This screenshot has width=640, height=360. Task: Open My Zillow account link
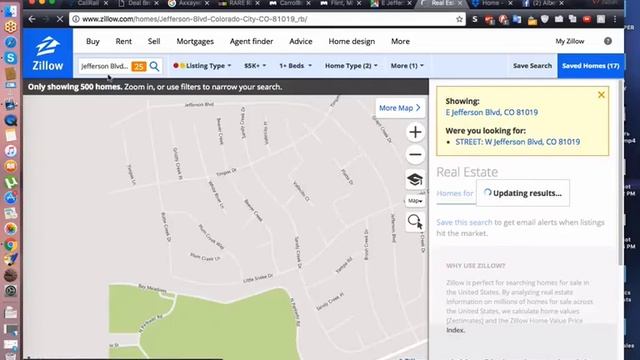pyautogui.click(x=569, y=41)
